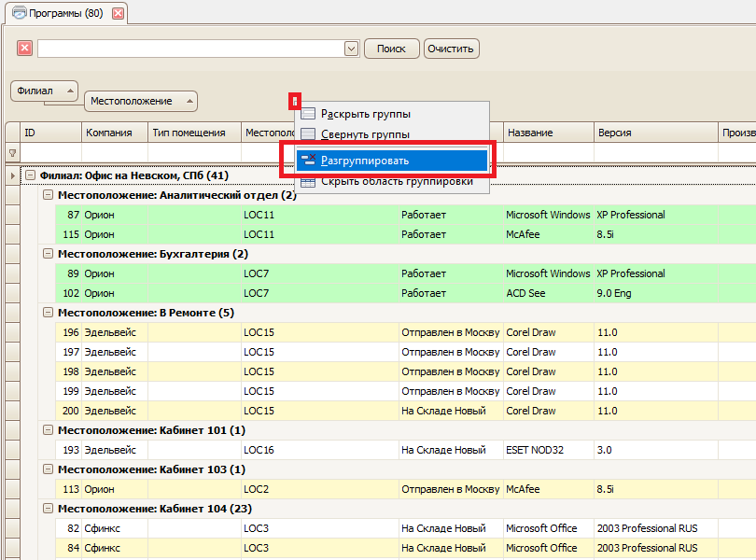
Task: Click the Раскрыть группы menu icon
Action: 308,114
